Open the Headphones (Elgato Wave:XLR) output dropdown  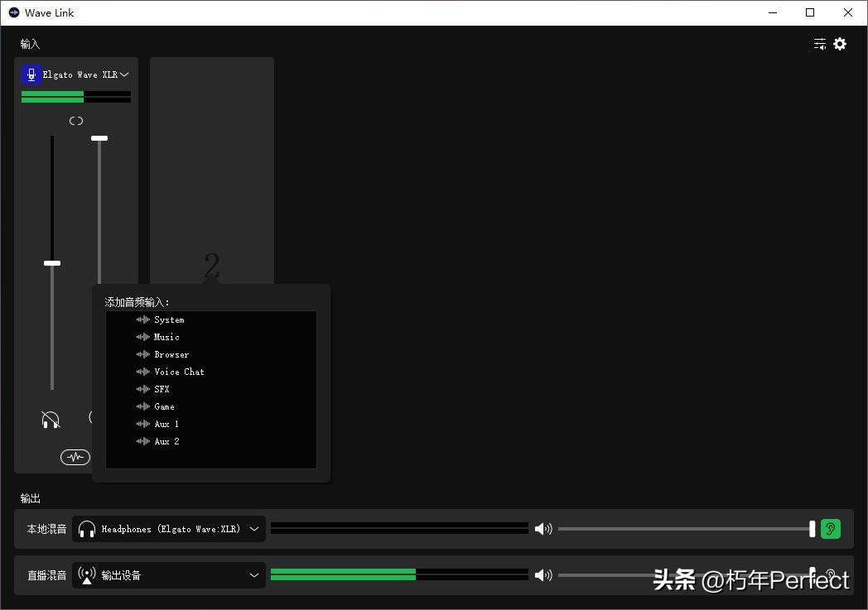254,528
